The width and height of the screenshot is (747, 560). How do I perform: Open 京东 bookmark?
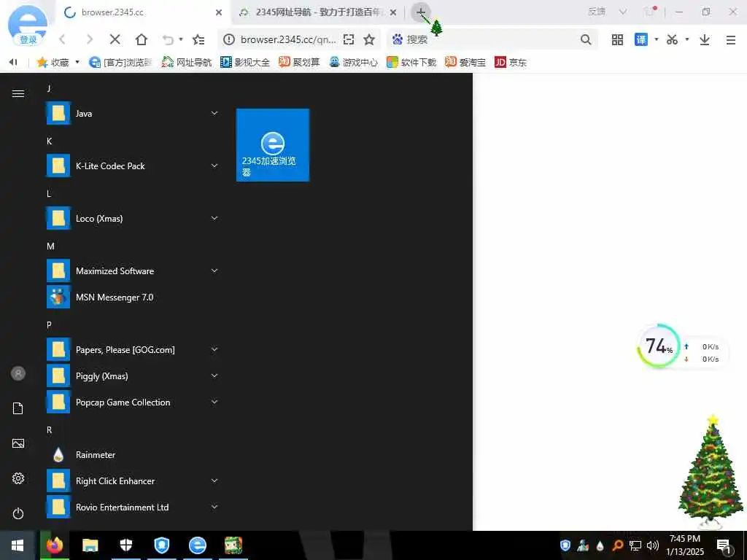[511, 63]
